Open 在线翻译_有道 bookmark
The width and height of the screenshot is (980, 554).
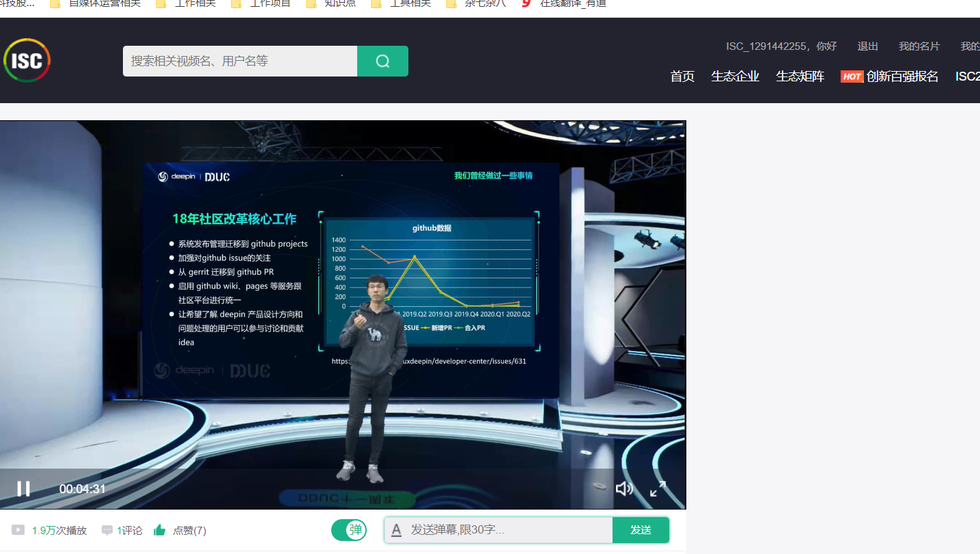click(x=564, y=4)
